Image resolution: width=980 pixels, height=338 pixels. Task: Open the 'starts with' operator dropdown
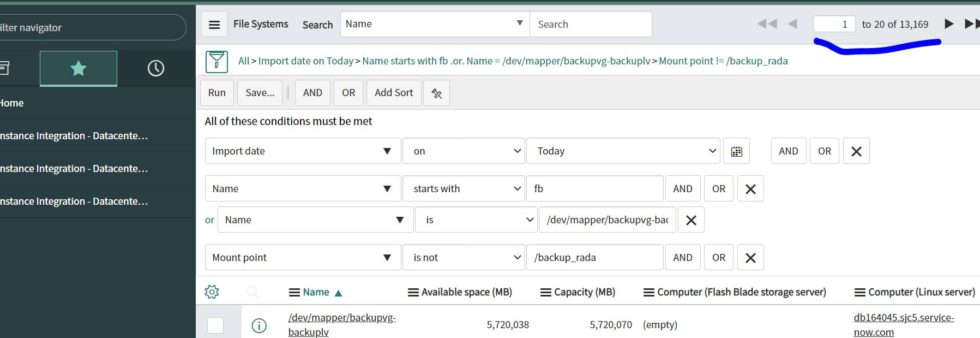(x=464, y=189)
